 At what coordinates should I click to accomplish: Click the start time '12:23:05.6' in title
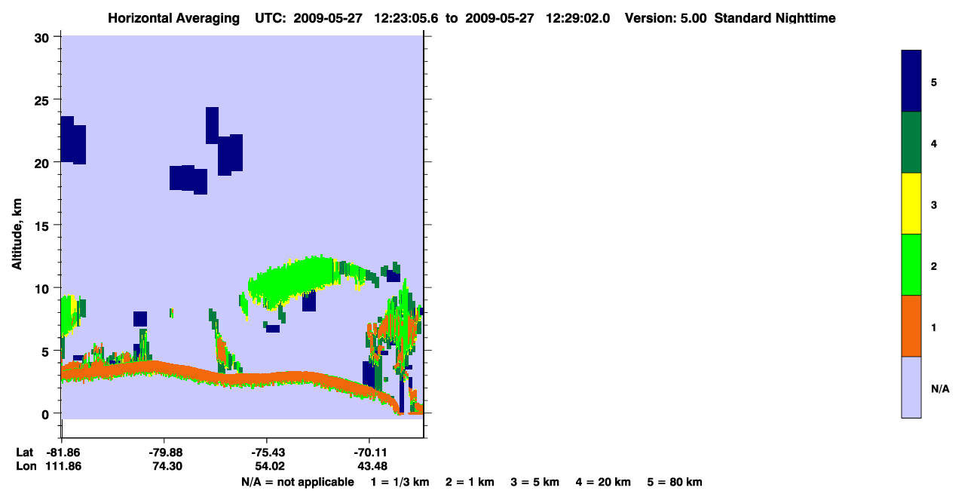click(408, 18)
